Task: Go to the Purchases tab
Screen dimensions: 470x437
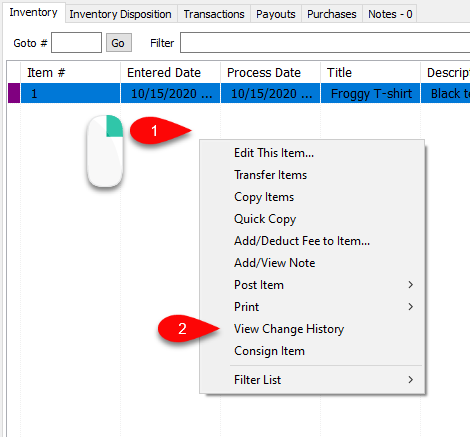Action: 332,14
